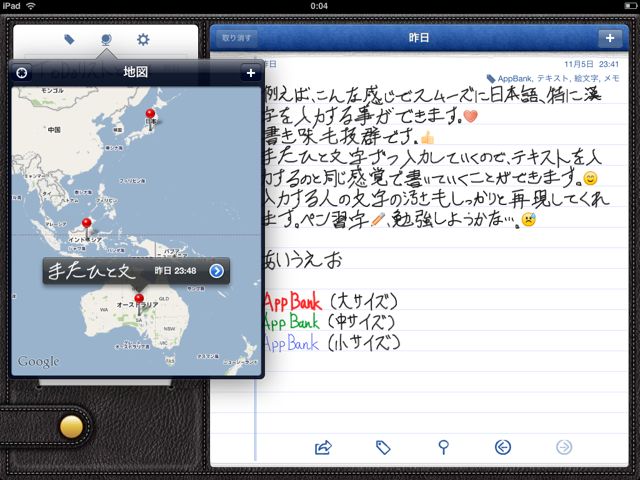Tap the crying face emoji in note
Screen dimensions: 640x480
(529, 220)
